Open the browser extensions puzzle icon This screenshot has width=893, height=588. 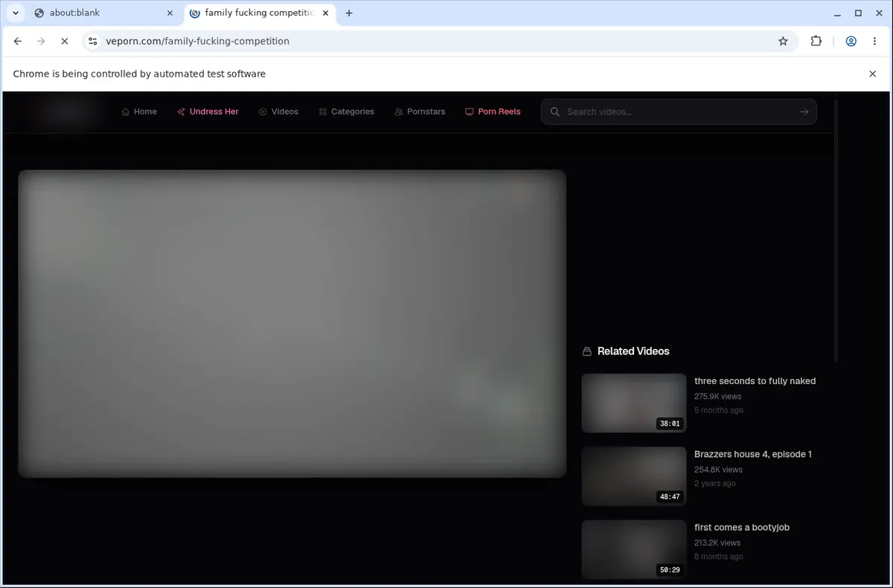816,42
